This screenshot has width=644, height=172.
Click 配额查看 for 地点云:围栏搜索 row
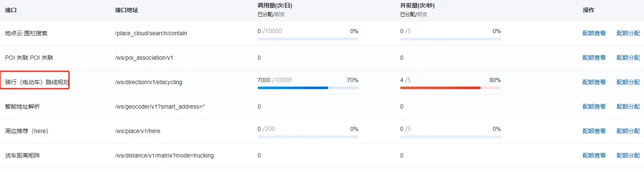594,33
